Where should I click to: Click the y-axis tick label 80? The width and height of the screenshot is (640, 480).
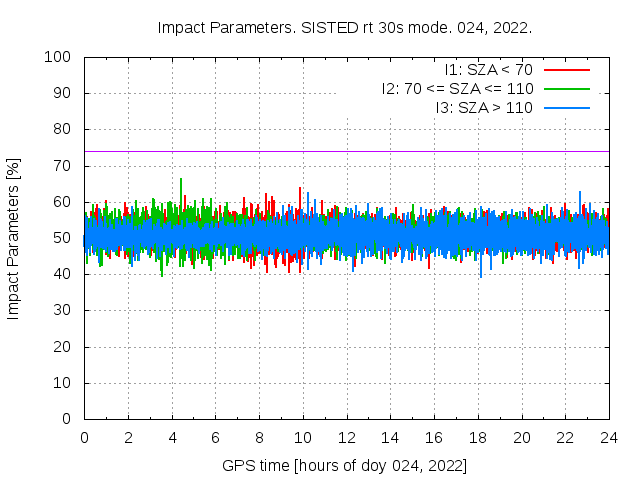pos(61,129)
